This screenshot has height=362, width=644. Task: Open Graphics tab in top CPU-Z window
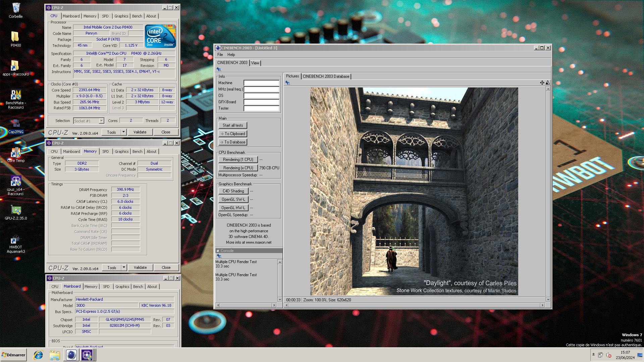click(121, 16)
